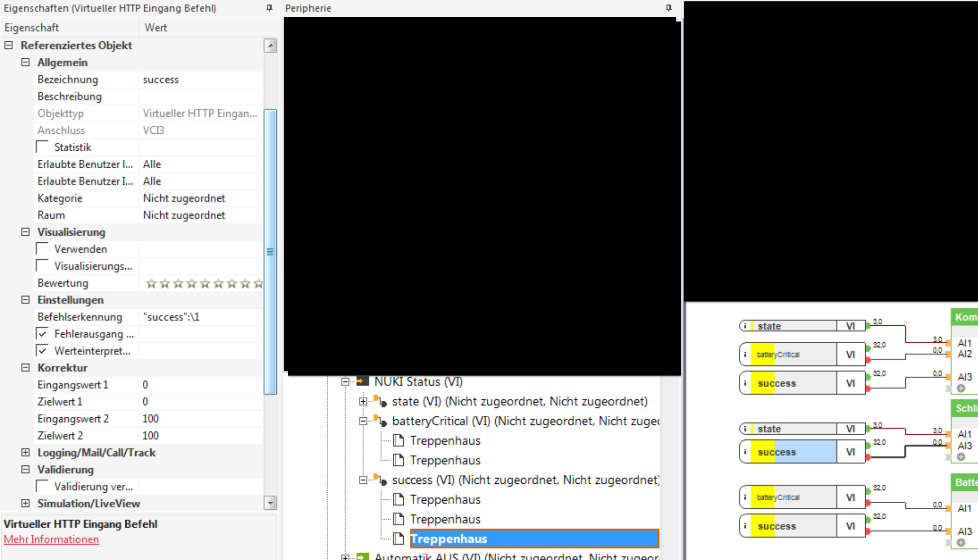Click the page icon of highlighted Treppenhaus

click(x=398, y=538)
